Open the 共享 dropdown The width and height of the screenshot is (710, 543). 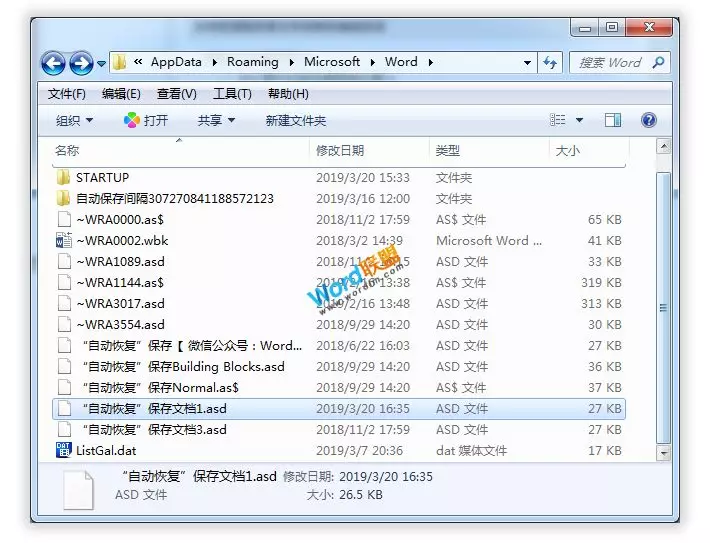click(x=216, y=120)
